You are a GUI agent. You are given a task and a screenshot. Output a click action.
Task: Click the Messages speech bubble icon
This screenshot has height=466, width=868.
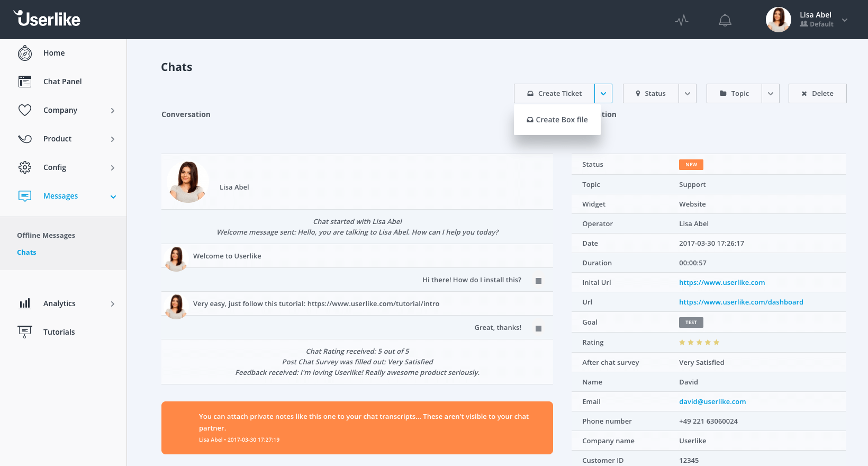[25, 196]
